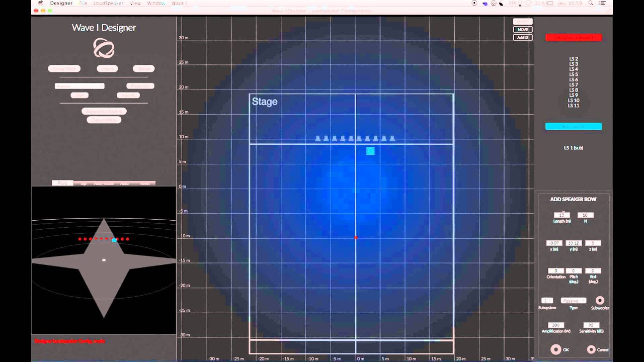Open the notification center menu icon
Viewport: 644px width, 362px height.
click(x=602, y=3)
